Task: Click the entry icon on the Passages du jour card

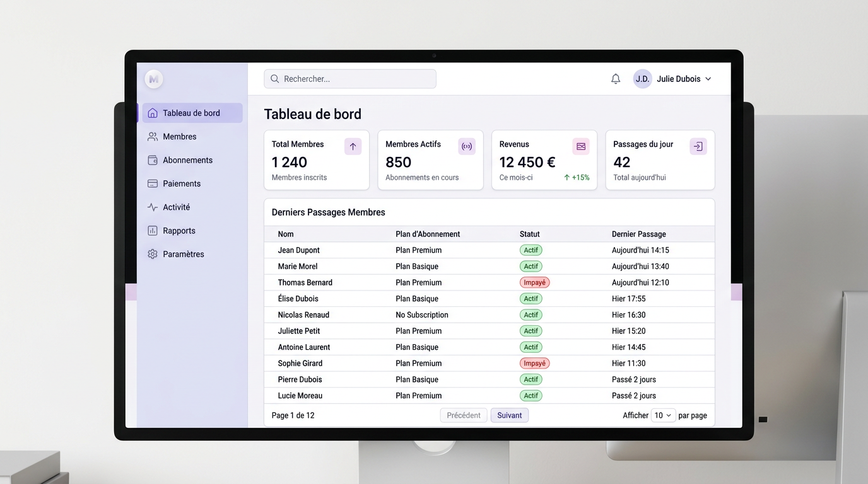Action: pyautogui.click(x=698, y=146)
